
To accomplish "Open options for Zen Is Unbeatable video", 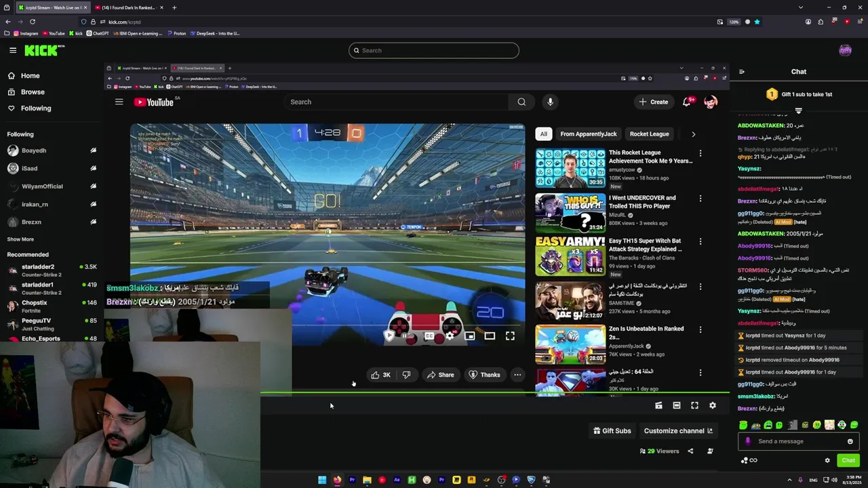I will [x=701, y=329].
